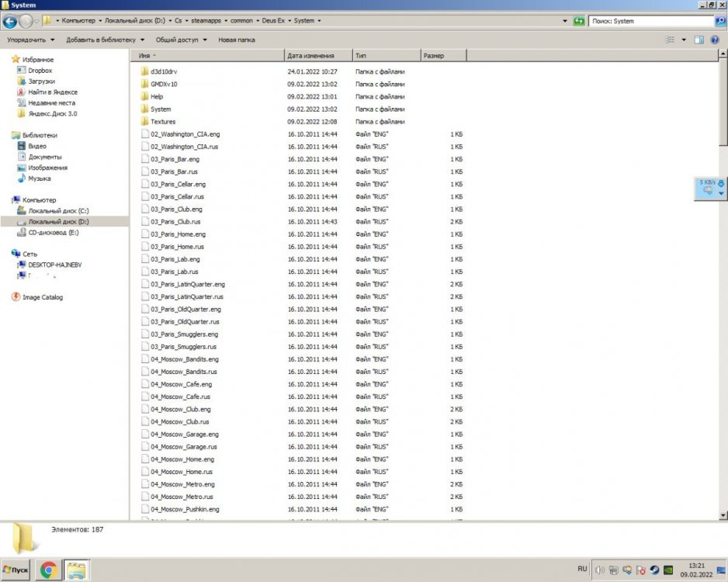Open the Общий доступ menu
The height and width of the screenshot is (582, 728).
182,40
